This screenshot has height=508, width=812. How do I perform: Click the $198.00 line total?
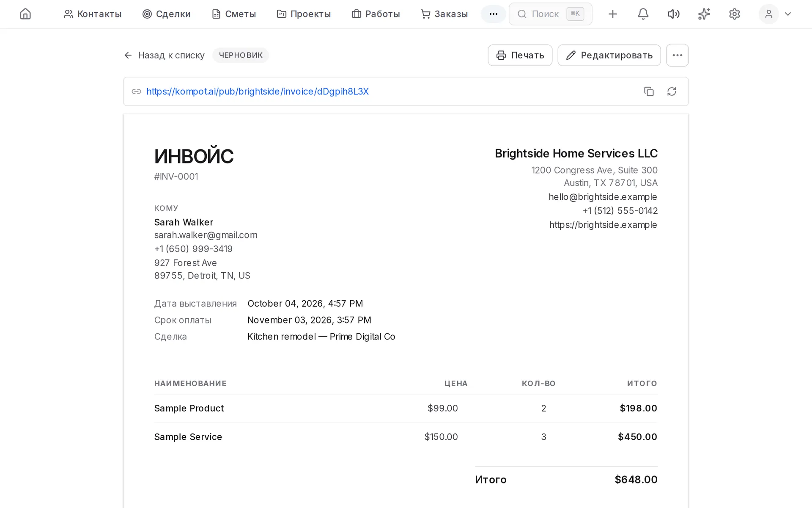(x=638, y=408)
